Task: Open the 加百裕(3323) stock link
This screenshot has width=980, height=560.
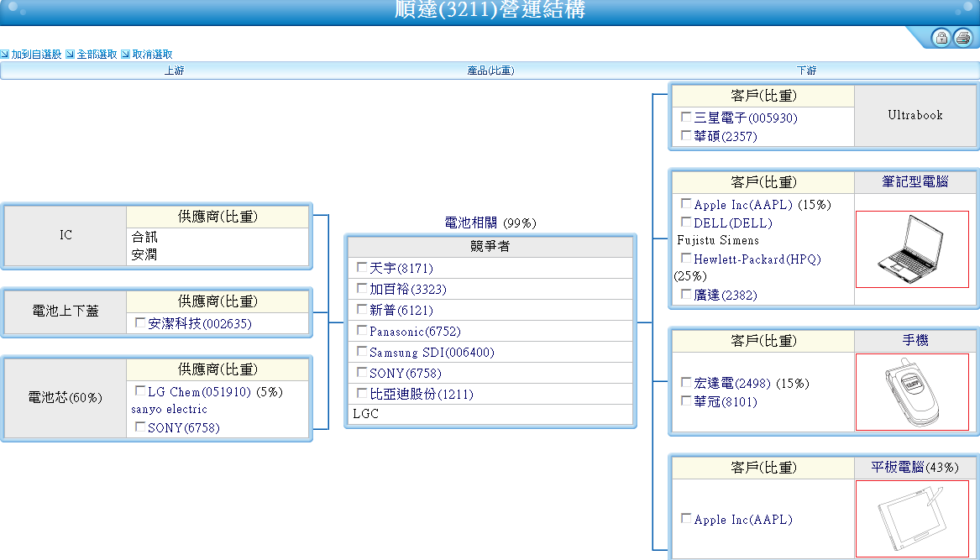Action: click(407, 290)
